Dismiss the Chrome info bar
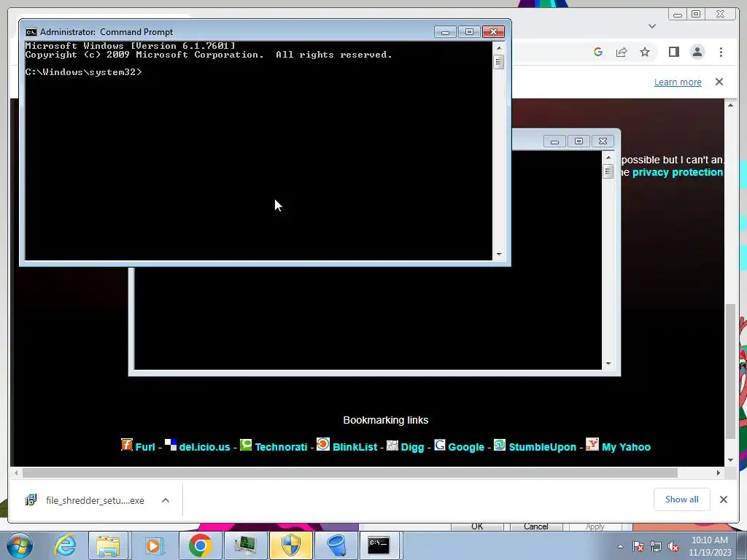This screenshot has width=747, height=560. [x=719, y=82]
